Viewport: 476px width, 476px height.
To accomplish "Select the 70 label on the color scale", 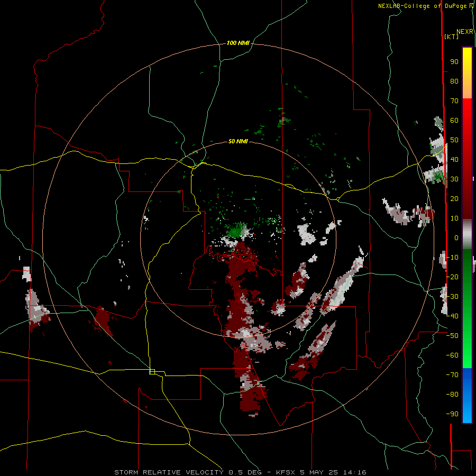I will (454, 101).
